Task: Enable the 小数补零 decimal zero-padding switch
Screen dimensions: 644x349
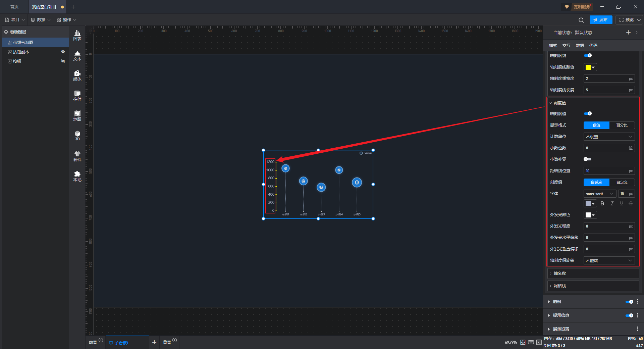Action: click(588, 159)
